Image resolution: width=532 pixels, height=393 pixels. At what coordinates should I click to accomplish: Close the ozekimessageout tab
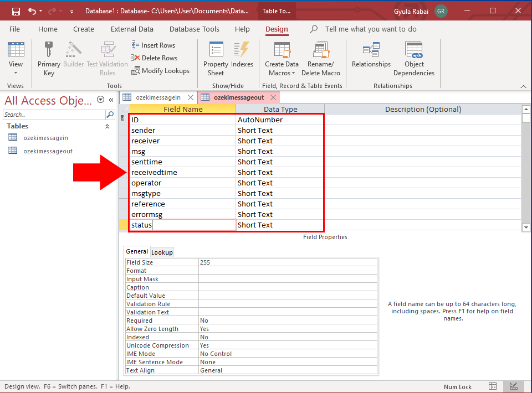(x=273, y=96)
